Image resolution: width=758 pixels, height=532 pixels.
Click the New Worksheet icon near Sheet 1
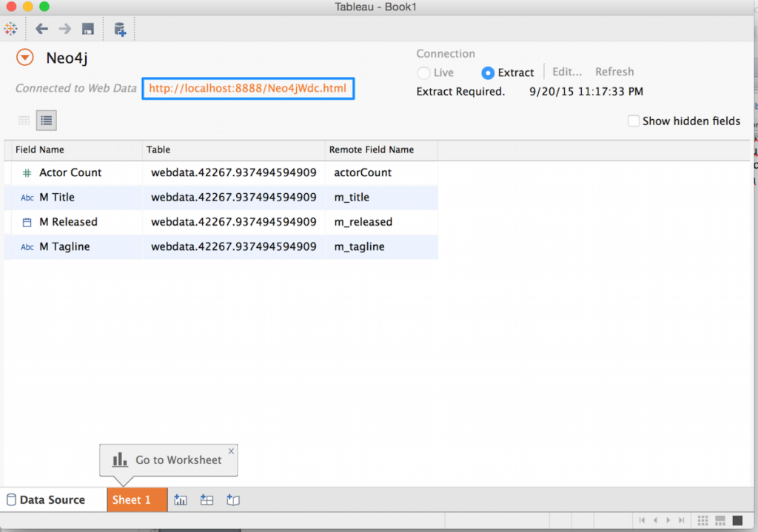(x=180, y=499)
